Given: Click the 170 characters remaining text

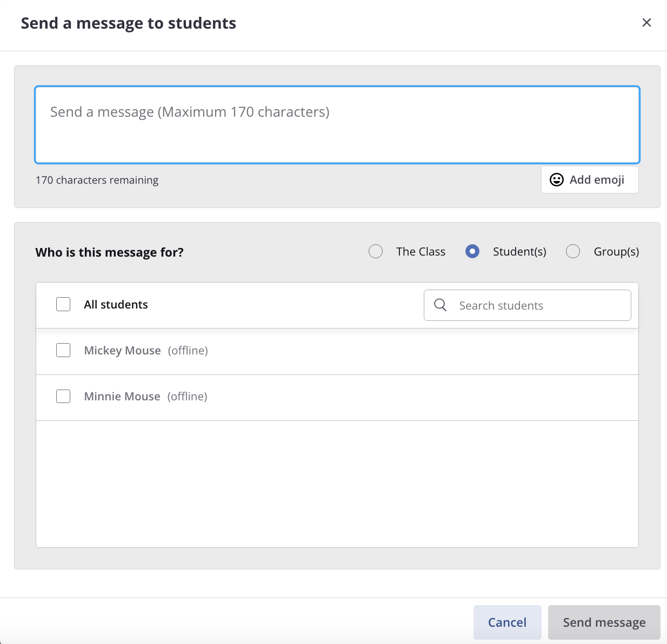Looking at the screenshot, I should [97, 180].
